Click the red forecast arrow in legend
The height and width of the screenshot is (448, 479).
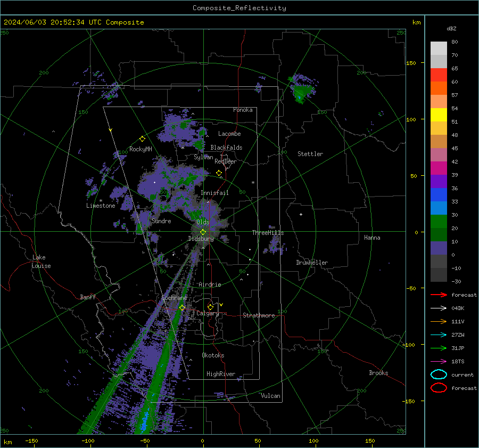tap(439, 295)
